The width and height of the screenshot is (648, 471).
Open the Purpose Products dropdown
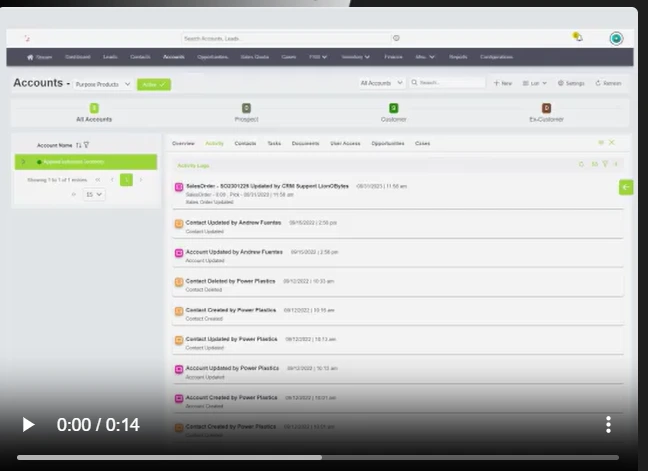(x=102, y=84)
